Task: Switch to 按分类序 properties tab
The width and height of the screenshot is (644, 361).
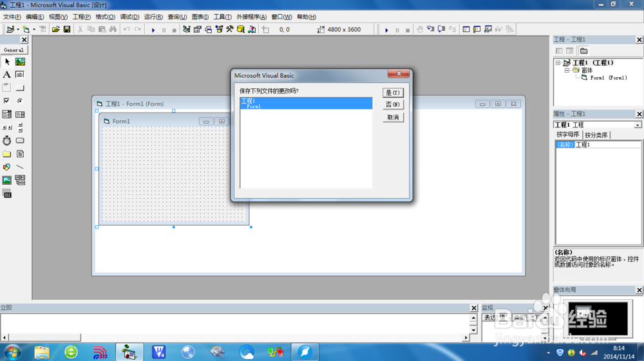Action: pyautogui.click(x=596, y=135)
